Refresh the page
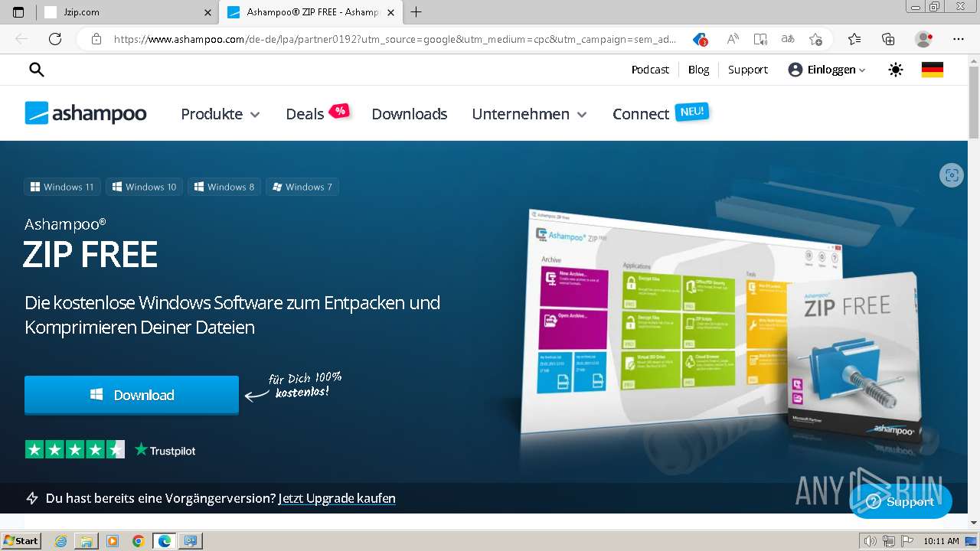This screenshot has height=551, width=980. (x=55, y=39)
